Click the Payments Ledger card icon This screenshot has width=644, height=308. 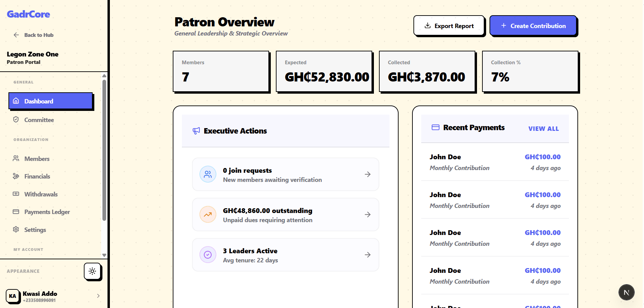pyautogui.click(x=16, y=212)
